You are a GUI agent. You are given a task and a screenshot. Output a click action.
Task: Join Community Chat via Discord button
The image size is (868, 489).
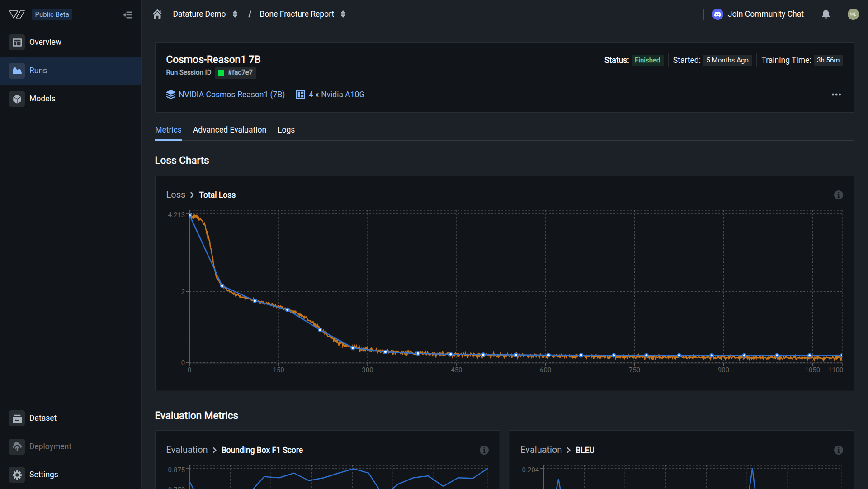click(758, 14)
